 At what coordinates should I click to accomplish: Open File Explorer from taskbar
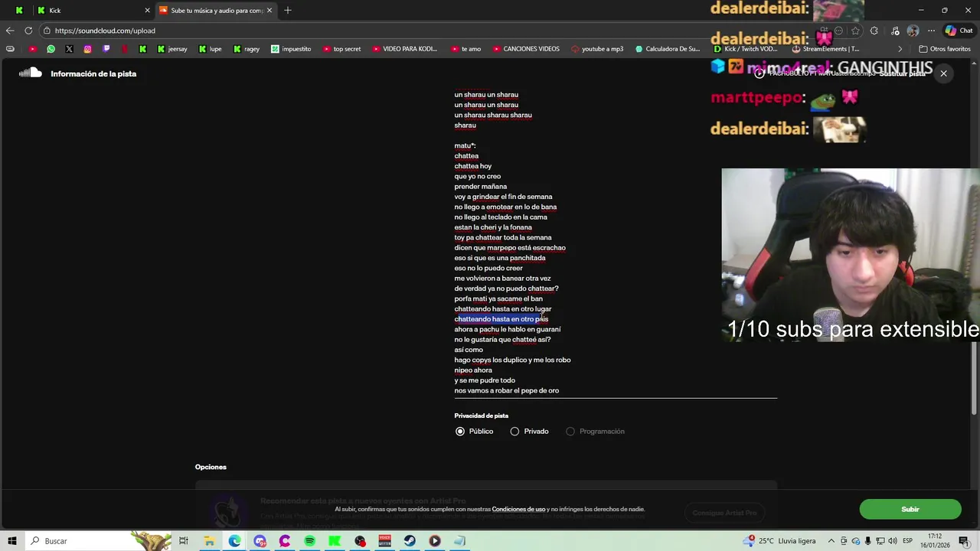click(x=209, y=541)
